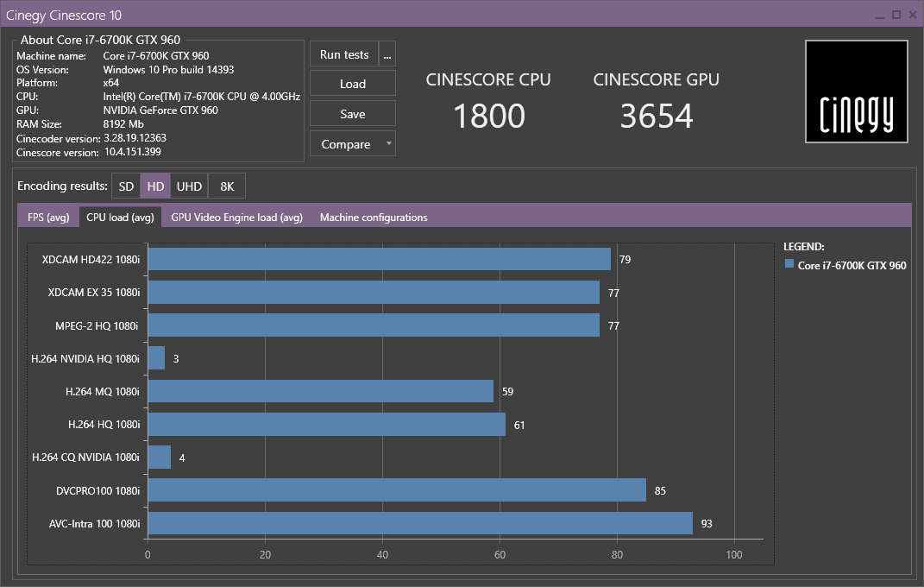Switch to the FPS (avg) tab
Image resolution: width=924 pixels, height=587 pixels.
(x=48, y=217)
